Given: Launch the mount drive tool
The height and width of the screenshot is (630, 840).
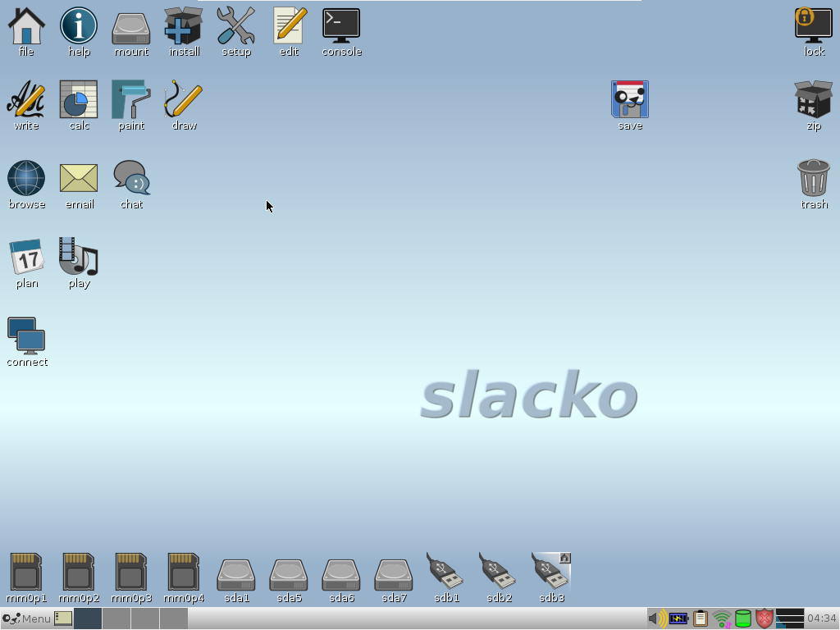Looking at the screenshot, I should (131, 29).
